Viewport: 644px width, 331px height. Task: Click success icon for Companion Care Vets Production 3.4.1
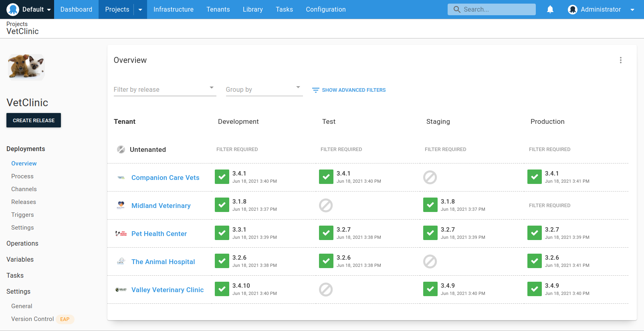(x=535, y=177)
